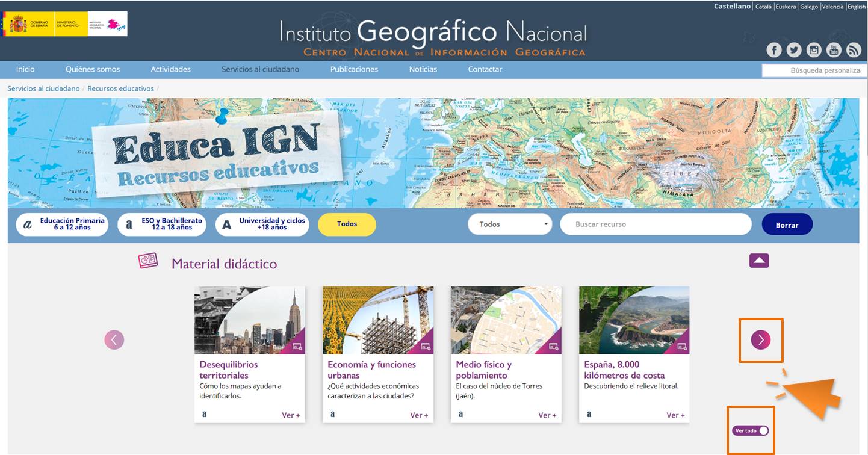
Task: Click the Gobierno de España logo
Action: [x=29, y=24]
